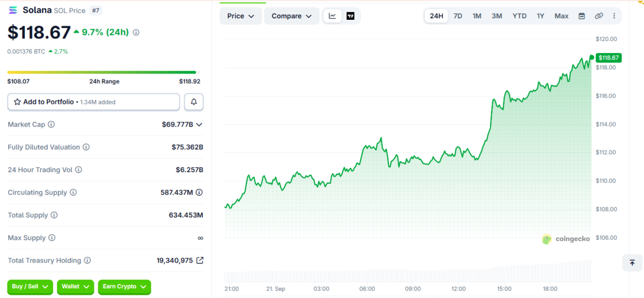Image resolution: width=644 pixels, height=298 pixels.
Task: Click the star icon in Add to Portfolio
Action: click(x=17, y=102)
